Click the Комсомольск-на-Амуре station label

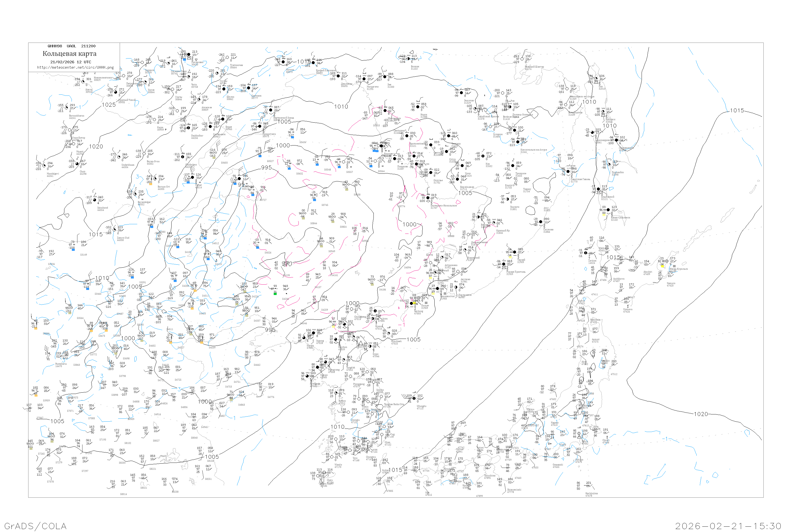click(533, 149)
